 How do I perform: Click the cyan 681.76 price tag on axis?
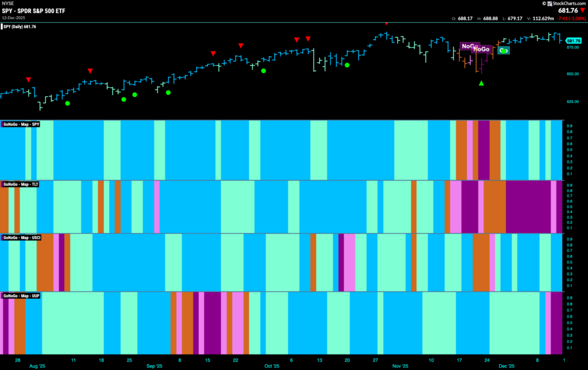(x=574, y=41)
